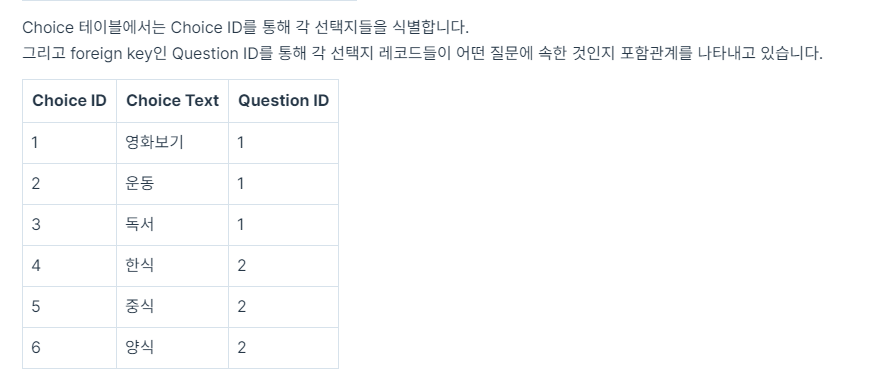Select the 독서 choice text cell

point(172,225)
